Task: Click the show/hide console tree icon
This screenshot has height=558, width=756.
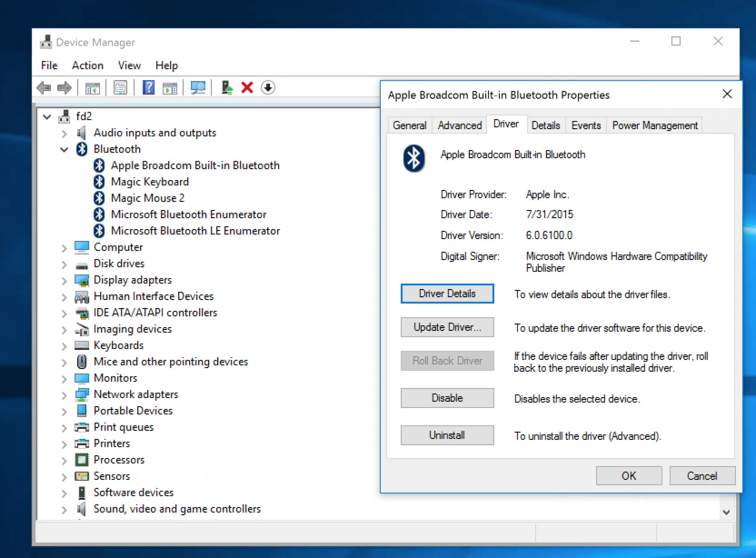Action: coord(93,88)
